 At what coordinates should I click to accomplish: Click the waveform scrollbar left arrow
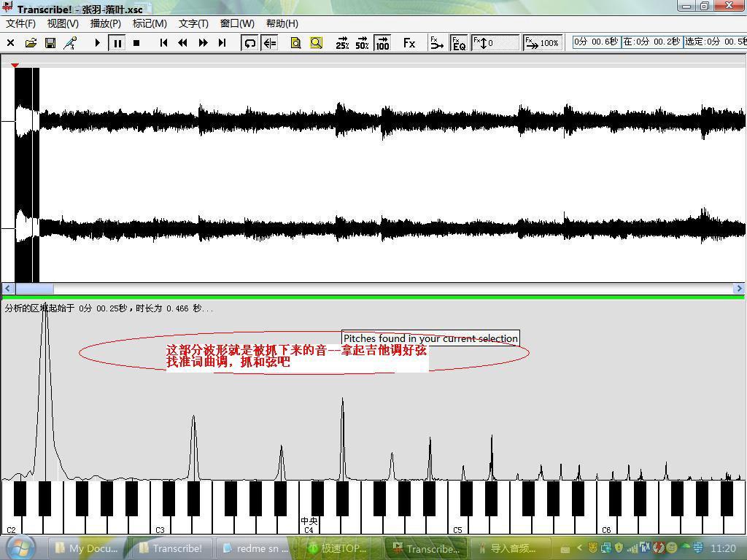[x=7, y=289]
